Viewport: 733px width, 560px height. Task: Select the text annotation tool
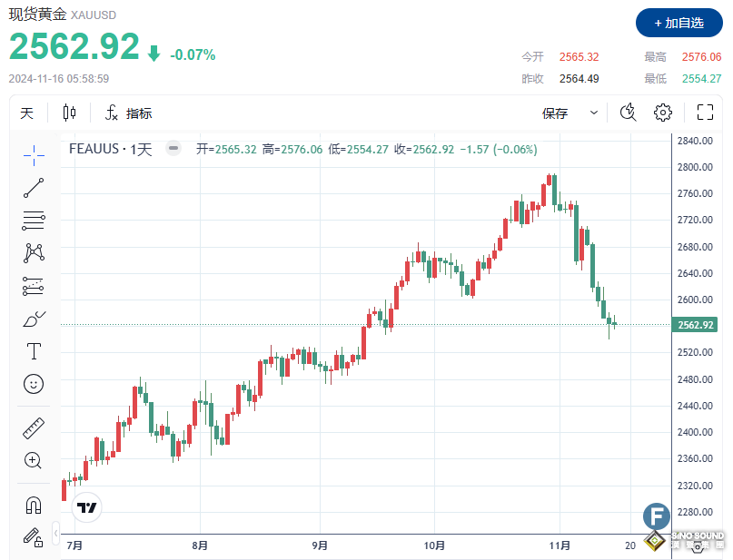coord(34,351)
